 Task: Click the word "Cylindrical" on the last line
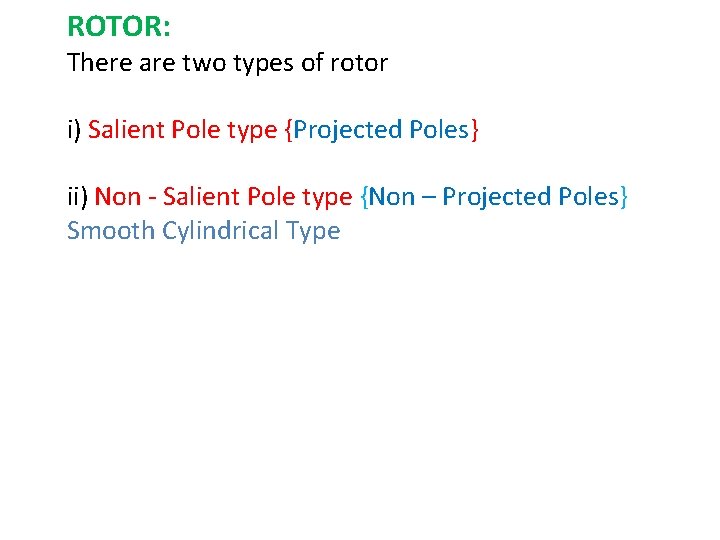(220, 231)
